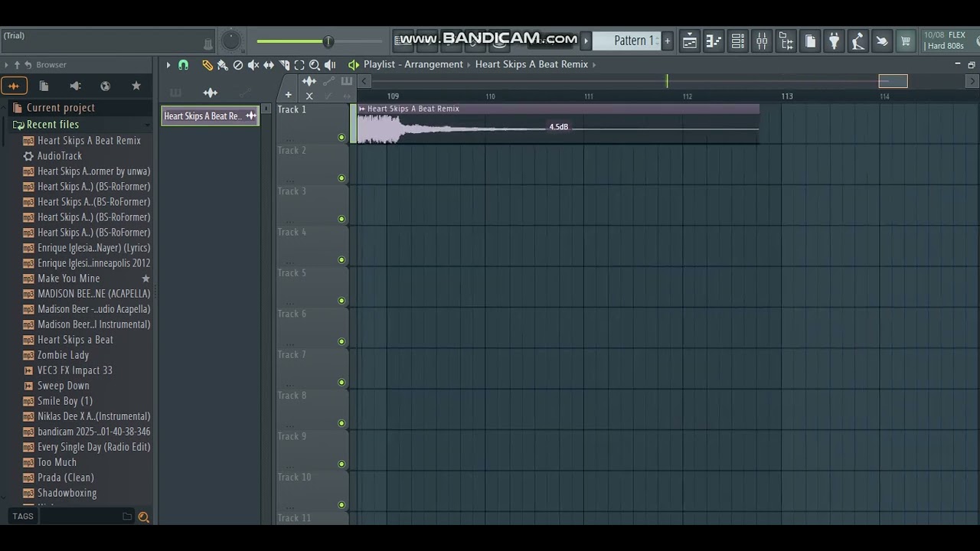Select the Delete tool
This screenshot has width=980, height=551.
(238, 65)
